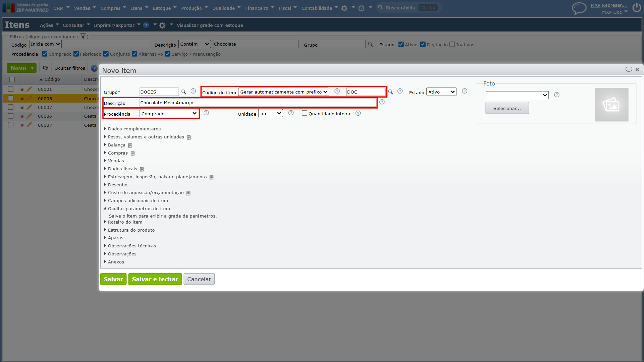Enable the Inativos filter checkbox
The height and width of the screenshot is (362, 644).
(452, 44)
